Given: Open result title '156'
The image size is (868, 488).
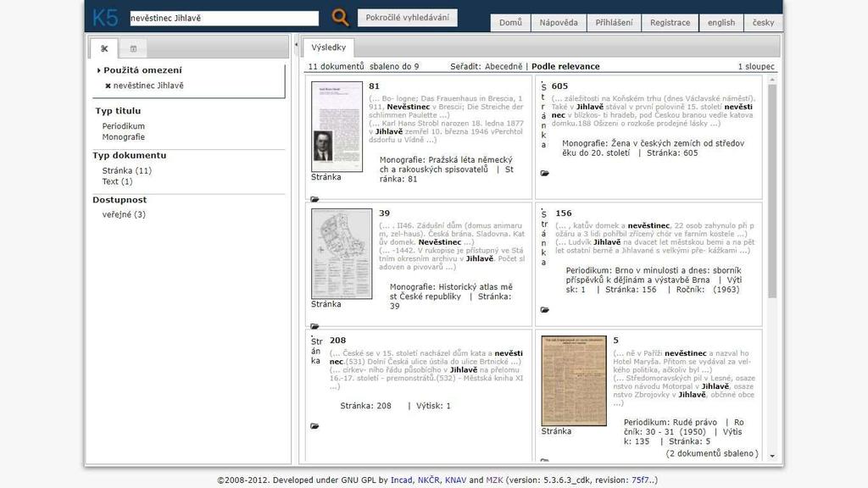Looking at the screenshot, I should tap(564, 213).
